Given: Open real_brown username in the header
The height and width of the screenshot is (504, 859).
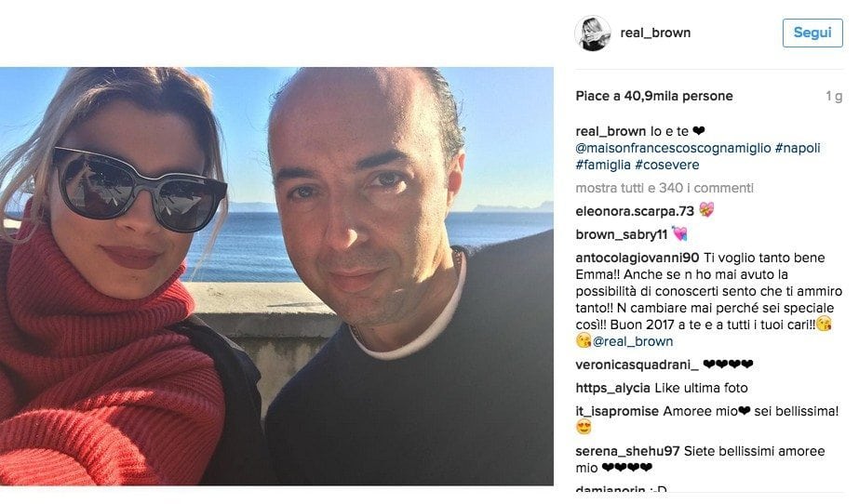Looking at the screenshot, I should (x=655, y=33).
